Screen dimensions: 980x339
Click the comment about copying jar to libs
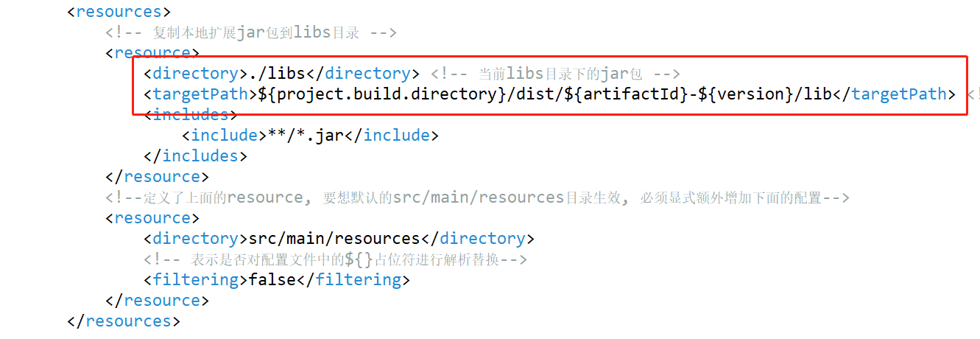[x=251, y=32]
